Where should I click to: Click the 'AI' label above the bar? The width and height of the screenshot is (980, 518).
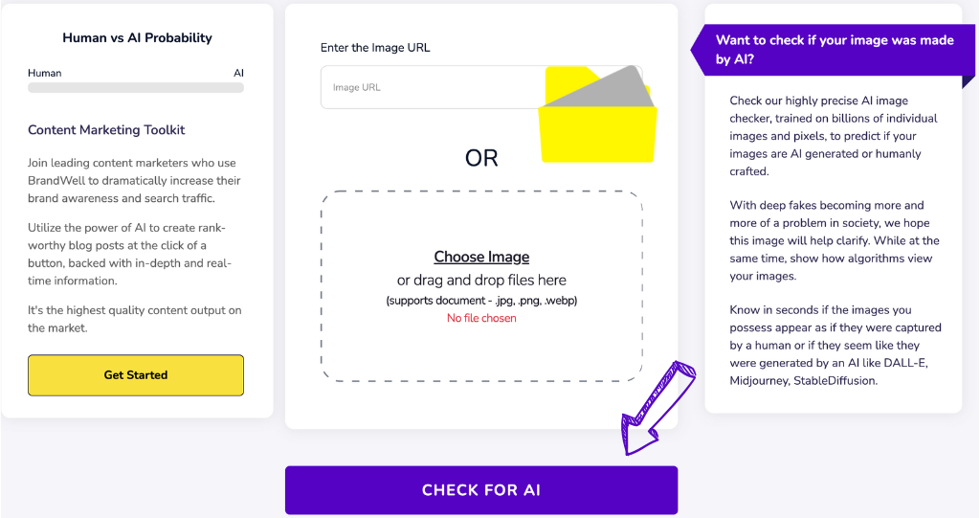click(x=238, y=73)
